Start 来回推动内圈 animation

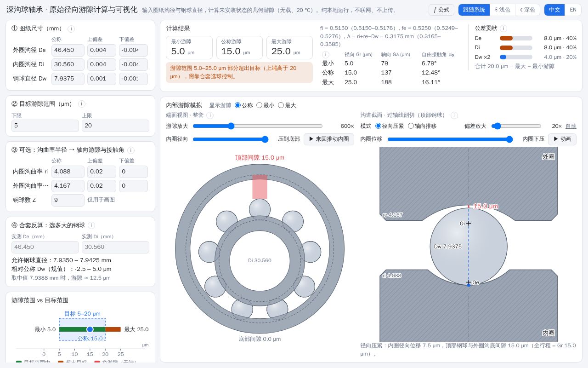(x=329, y=139)
